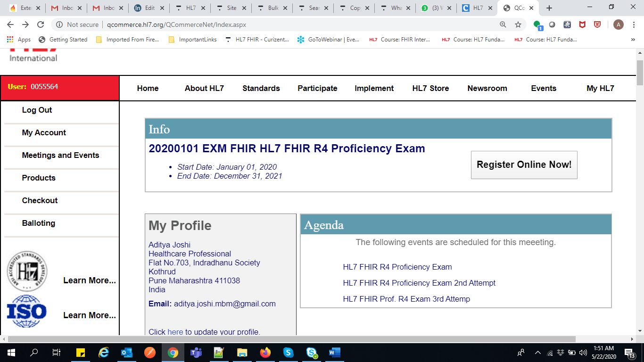Open the Newsroom menu
The image size is (644, 362).
click(x=487, y=88)
